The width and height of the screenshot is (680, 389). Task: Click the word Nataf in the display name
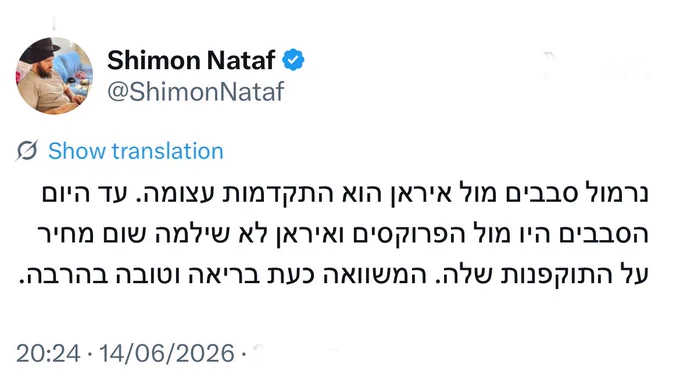coord(241,60)
